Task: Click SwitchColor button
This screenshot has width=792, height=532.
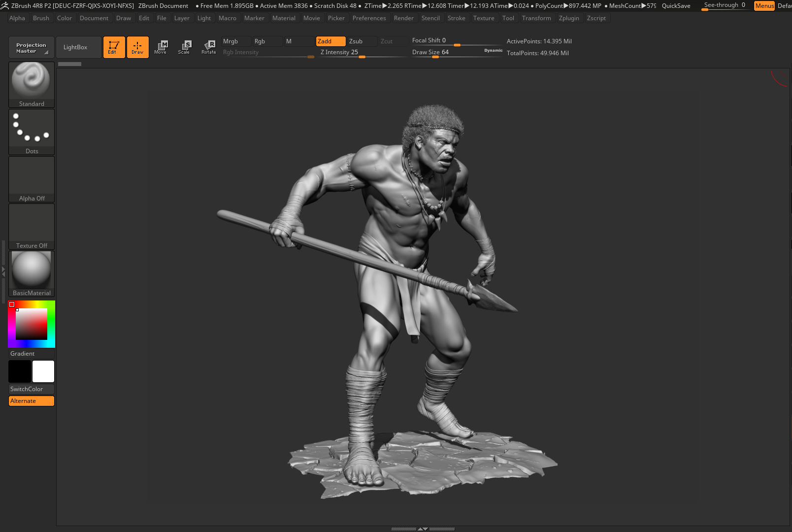Action: (32, 389)
